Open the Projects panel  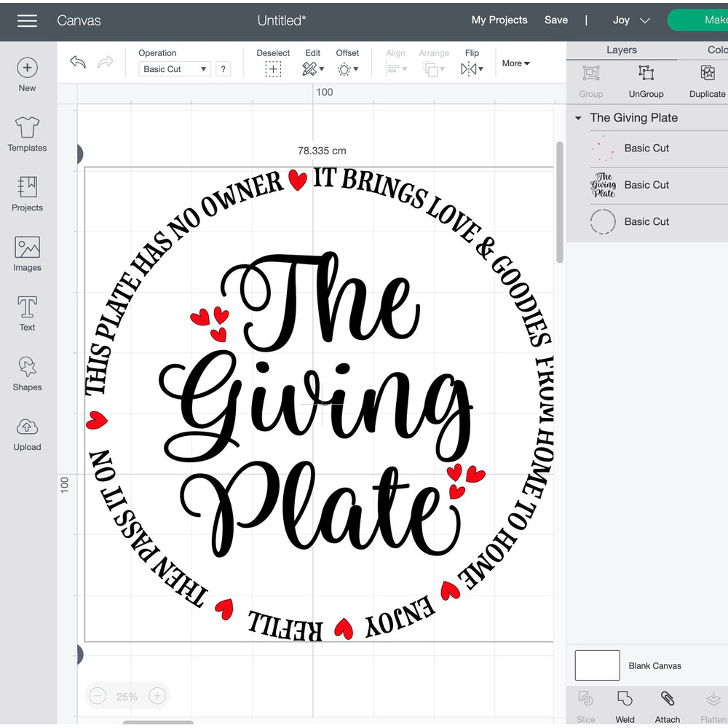tap(27, 194)
